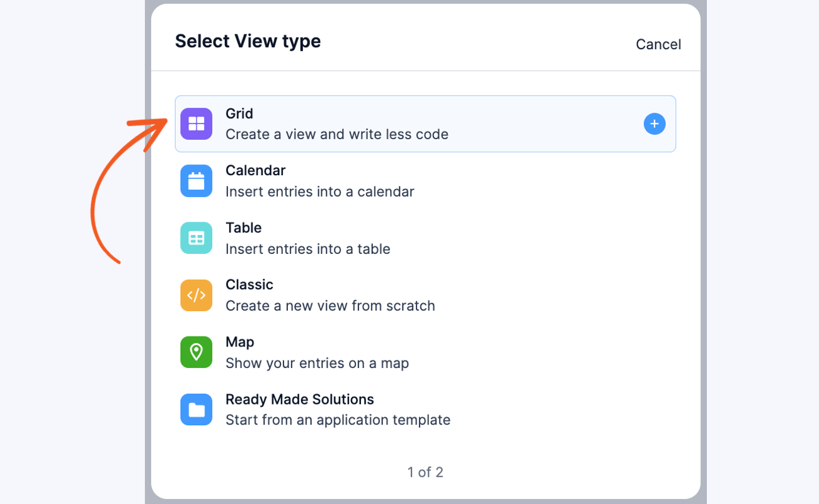Click the highlighted Grid row
Screen dimensions: 819x504
[x=425, y=123]
